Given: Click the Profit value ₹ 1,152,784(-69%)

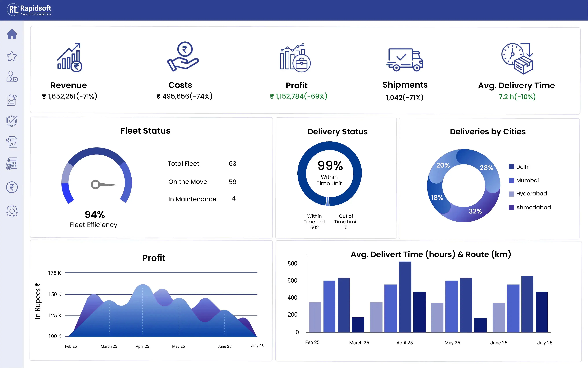Looking at the screenshot, I should pos(299,96).
